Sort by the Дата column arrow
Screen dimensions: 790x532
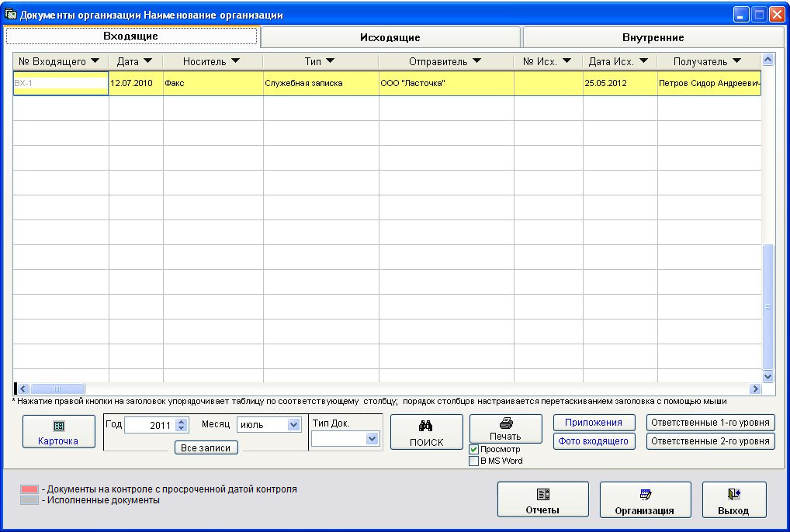(x=147, y=60)
